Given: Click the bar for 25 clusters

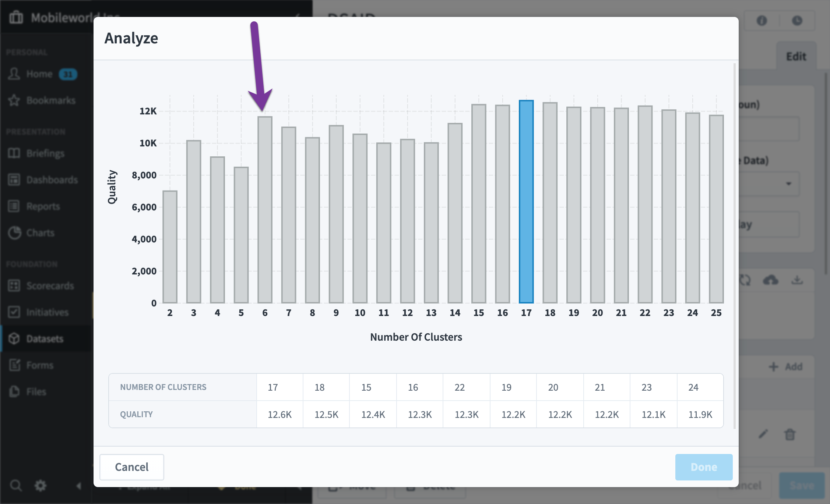Looking at the screenshot, I should [x=716, y=209].
